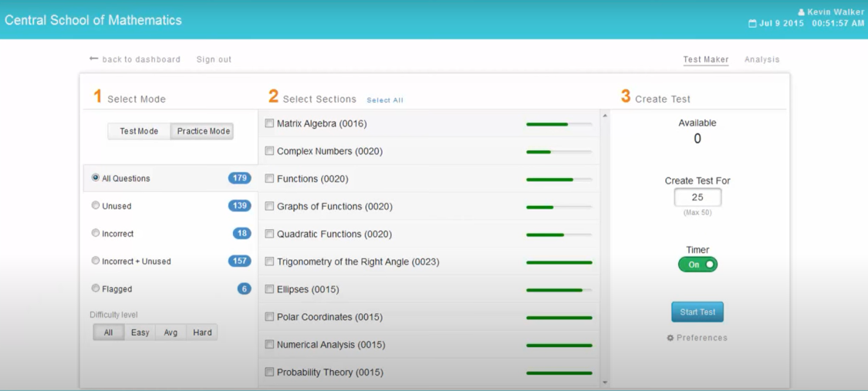868x391 pixels.
Task: Click the calendar icon beside the date
Action: 752,24
